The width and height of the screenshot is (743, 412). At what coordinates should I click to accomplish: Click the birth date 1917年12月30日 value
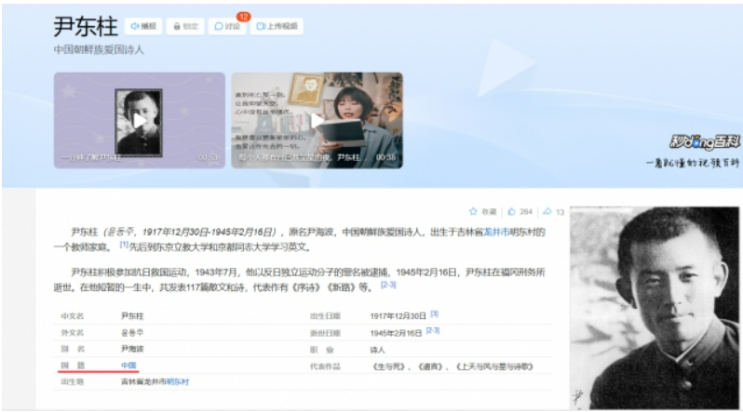pos(398,316)
